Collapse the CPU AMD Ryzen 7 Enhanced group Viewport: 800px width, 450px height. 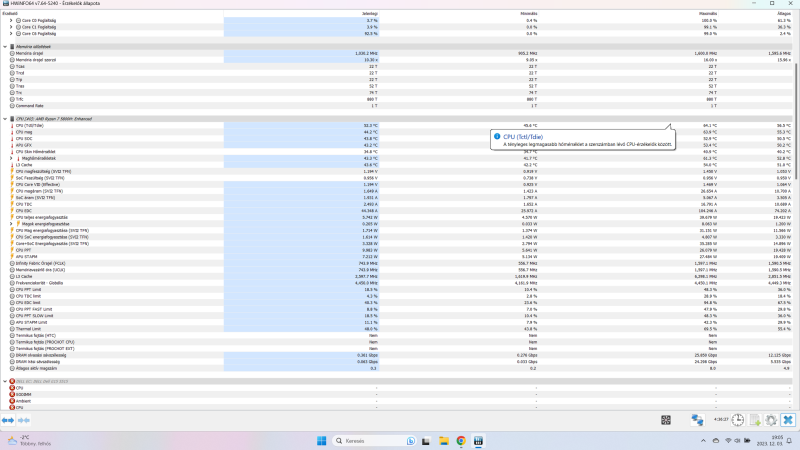click(x=5, y=119)
